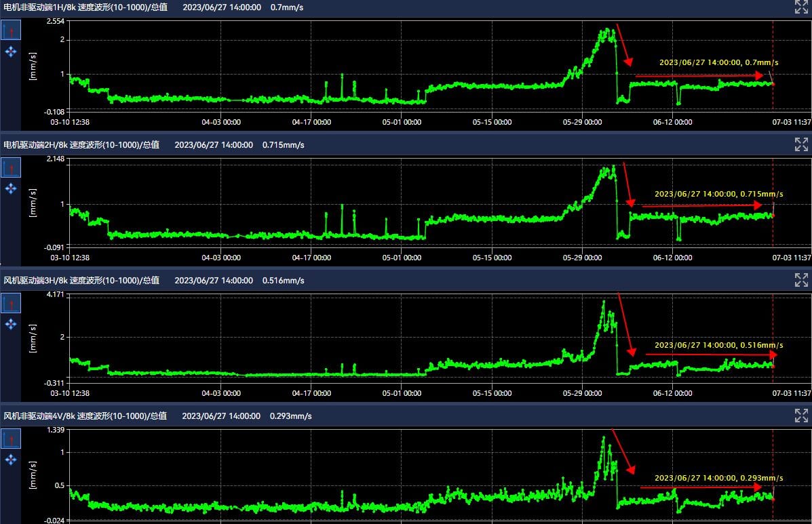Click the red cursor point on 电机驱动端2H curve
This screenshot has width=812, height=524.
pyautogui.click(x=773, y=216)
